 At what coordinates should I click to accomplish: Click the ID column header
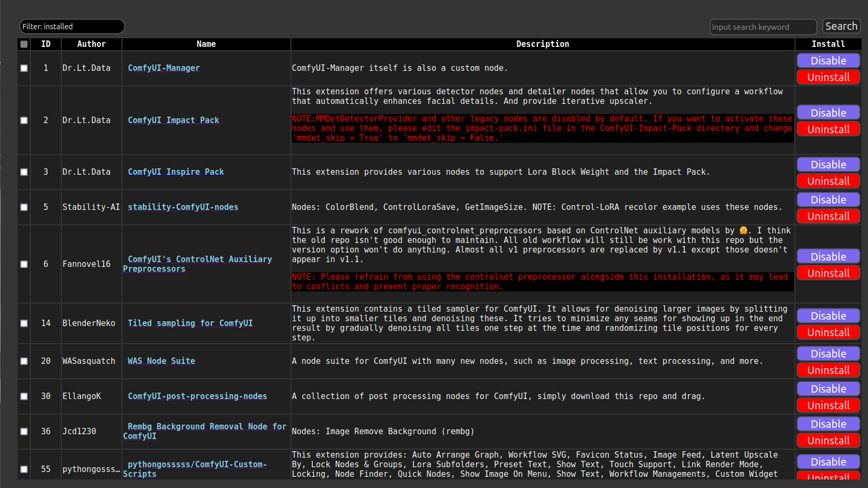coord(46,44)
